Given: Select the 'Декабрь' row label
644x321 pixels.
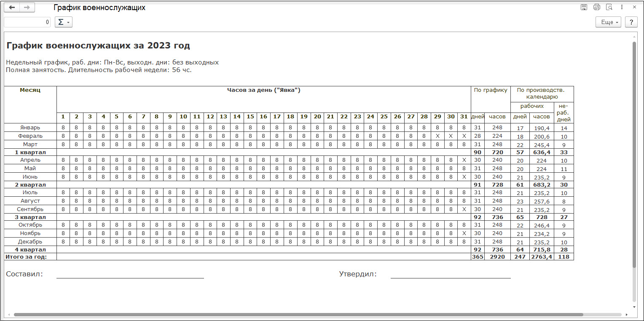Looking at the screenshot, I should tap(30, 241).
